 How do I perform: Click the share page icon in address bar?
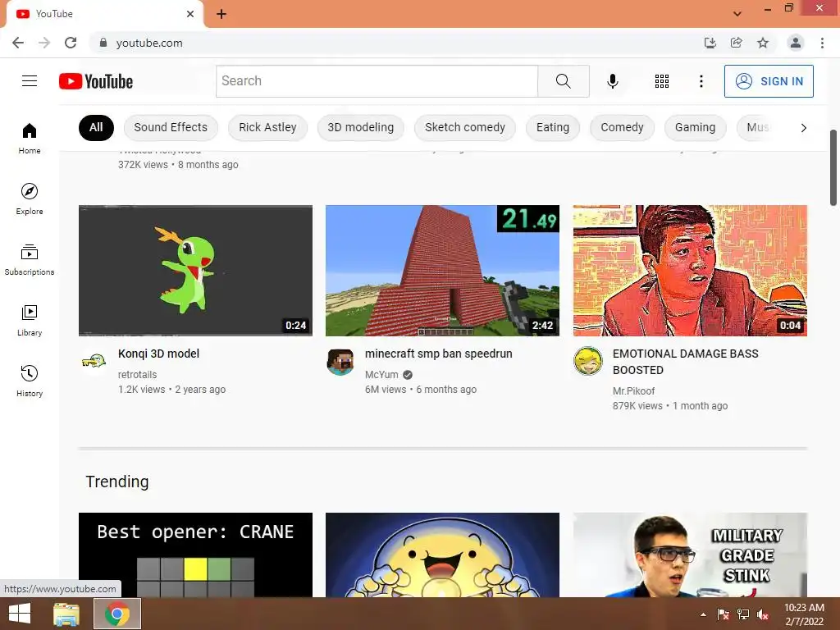click(736, 43)
